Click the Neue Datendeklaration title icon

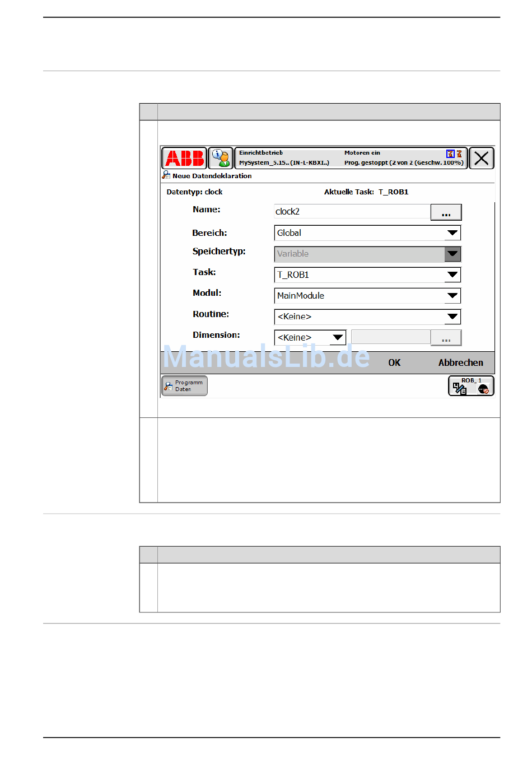point(166,175)
